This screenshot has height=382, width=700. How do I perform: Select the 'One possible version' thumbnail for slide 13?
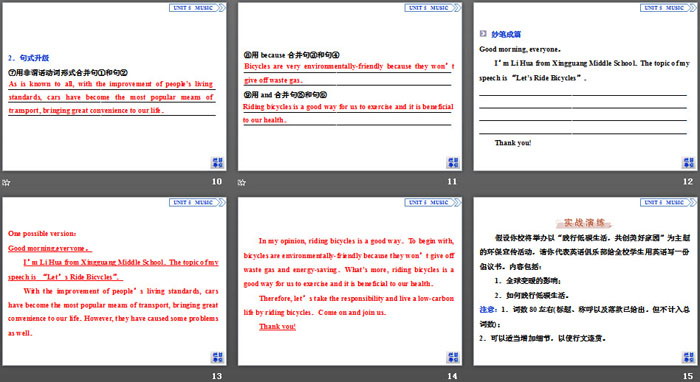click(x=114, y=281)
